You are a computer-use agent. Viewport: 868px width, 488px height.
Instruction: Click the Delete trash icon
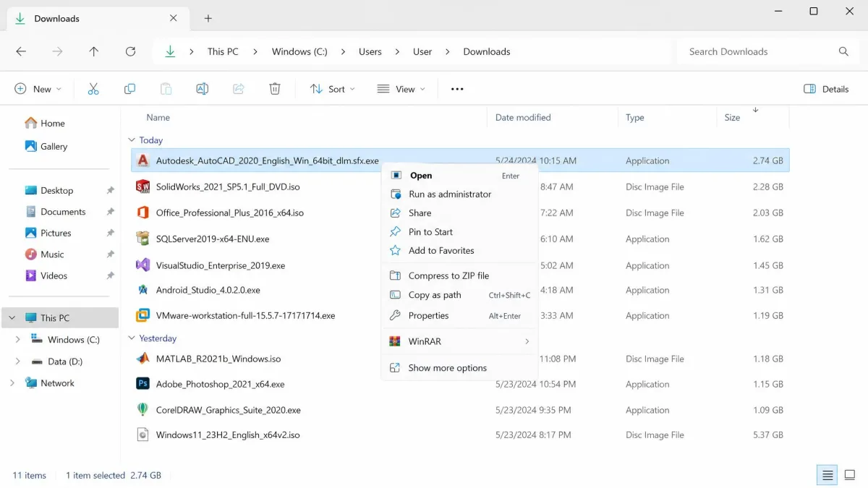[x=275, y=89]
